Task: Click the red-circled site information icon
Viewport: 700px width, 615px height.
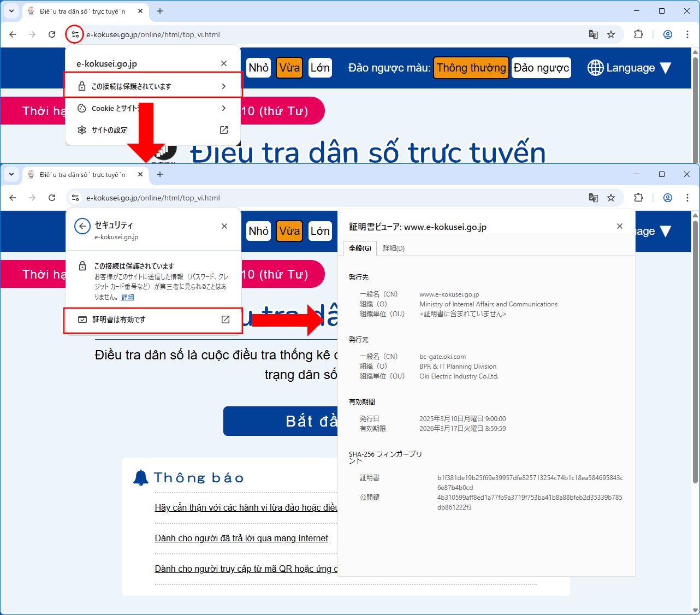Action: click(x=75, y=34)
